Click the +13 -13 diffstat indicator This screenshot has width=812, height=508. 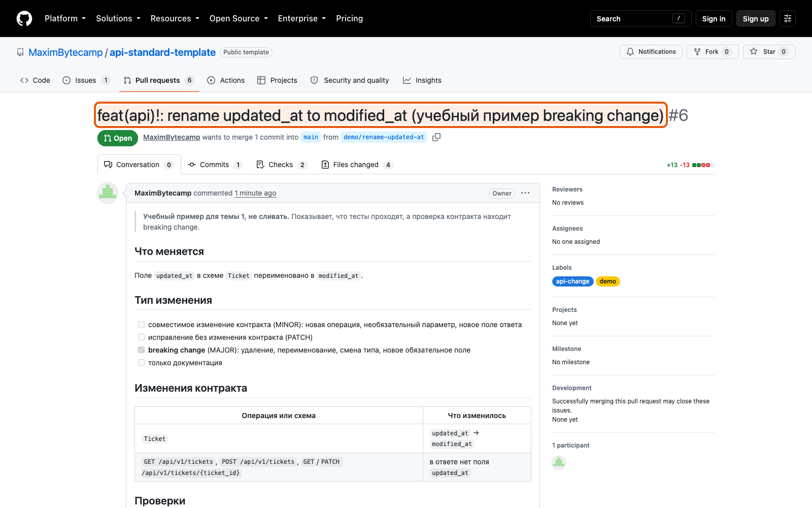coord(690,165)
